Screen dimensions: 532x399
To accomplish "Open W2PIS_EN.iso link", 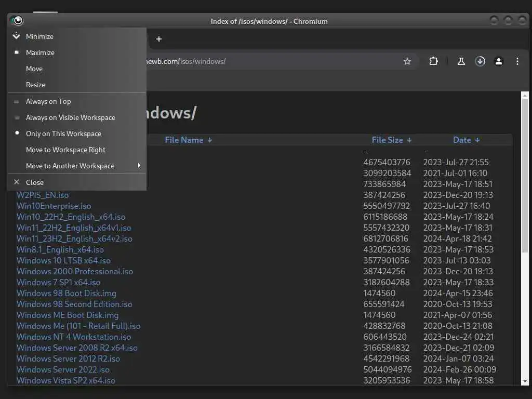I will coord(43,195).
